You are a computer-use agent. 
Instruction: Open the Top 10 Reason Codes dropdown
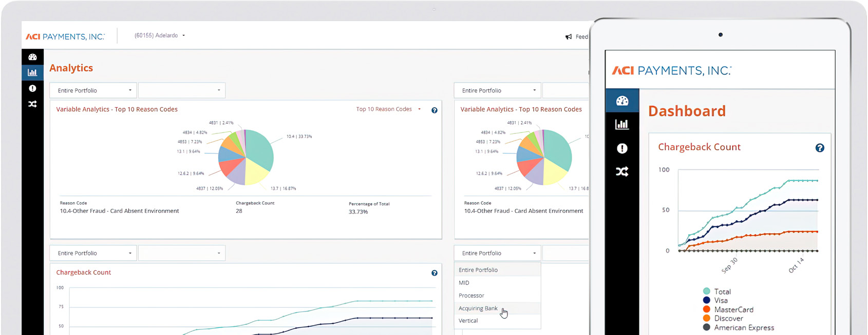pos(388,109)
